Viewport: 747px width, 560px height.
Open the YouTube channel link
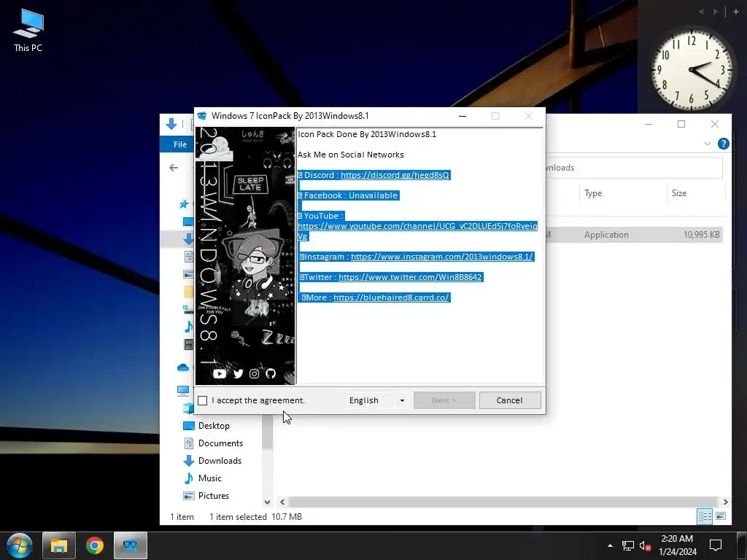coord(417,226)
